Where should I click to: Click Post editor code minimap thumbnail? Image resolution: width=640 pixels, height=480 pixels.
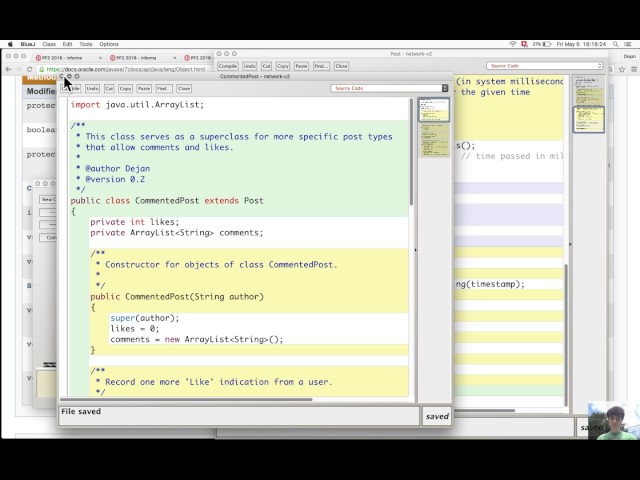pos(589,104)
